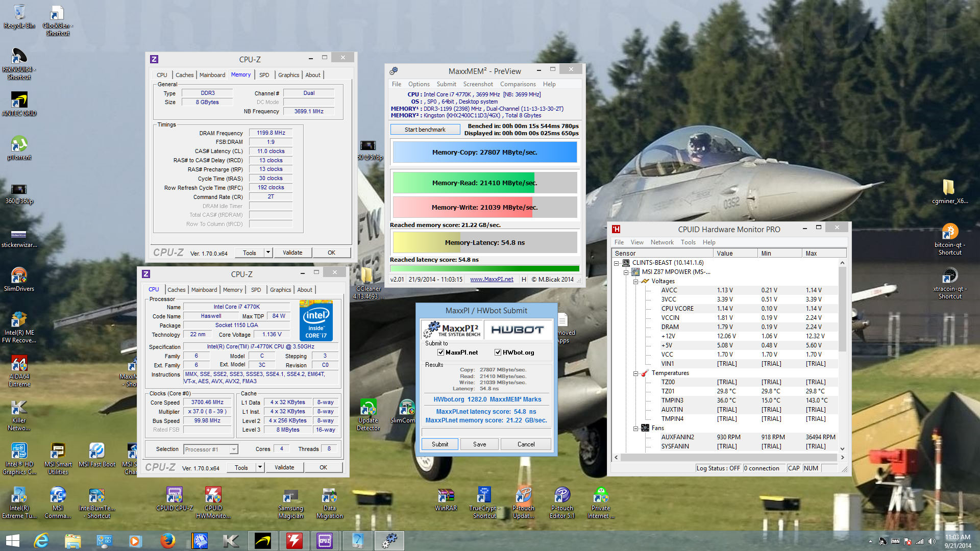Open the xtracoin-qt shortcut icon
Image resolution: width=980 pixels, height=551 pixels.
(950, 283)
